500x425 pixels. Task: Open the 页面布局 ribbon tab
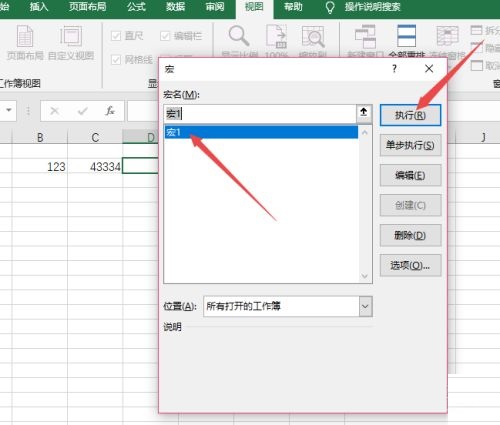tap(88, 7)
